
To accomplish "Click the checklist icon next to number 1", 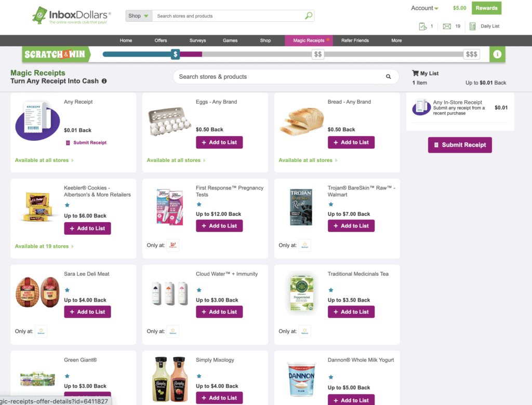I will click(x=423, y=26).
